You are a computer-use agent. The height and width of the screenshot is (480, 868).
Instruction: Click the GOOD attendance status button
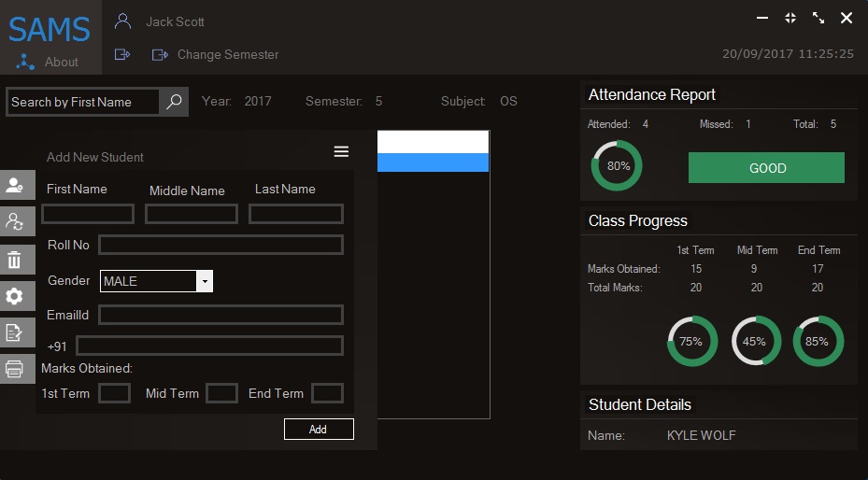766,167
